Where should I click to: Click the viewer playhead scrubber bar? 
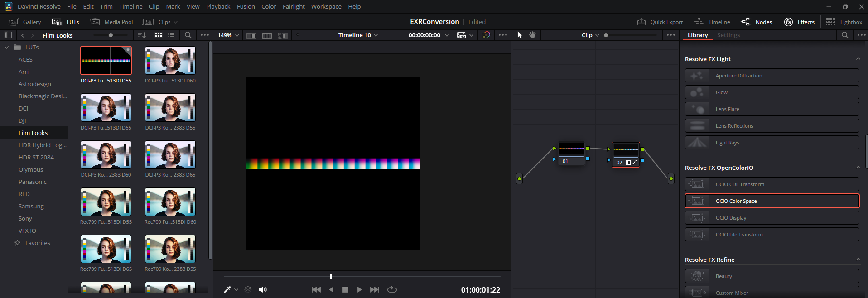click(x=362, y=276)
